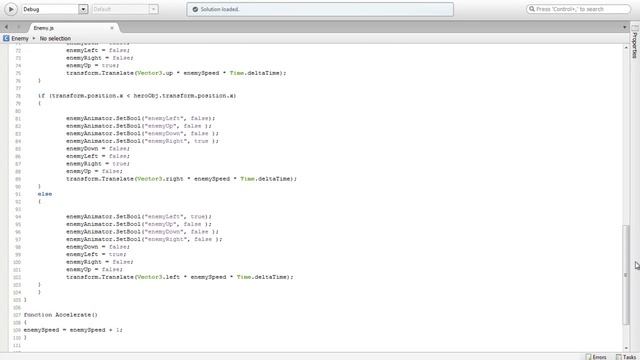The image size is (640, 360).
Task: Click 'function Accelerate()' line
Action: click(x=61, y=315)
